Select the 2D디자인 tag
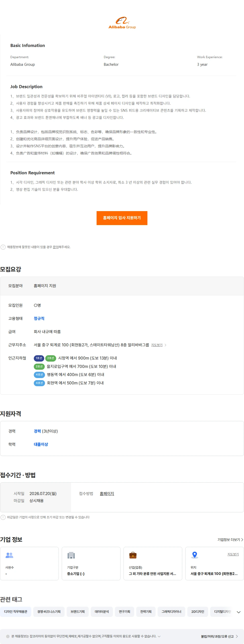This screenshot has width=244, height=644. (198, 612)
